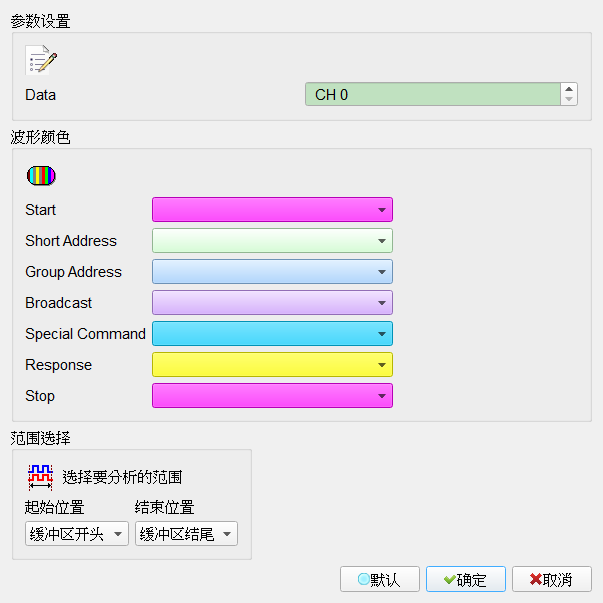The image size is (603, 603).
Task: Increment the Data channel with up arrow
Action: pos(569,89)
